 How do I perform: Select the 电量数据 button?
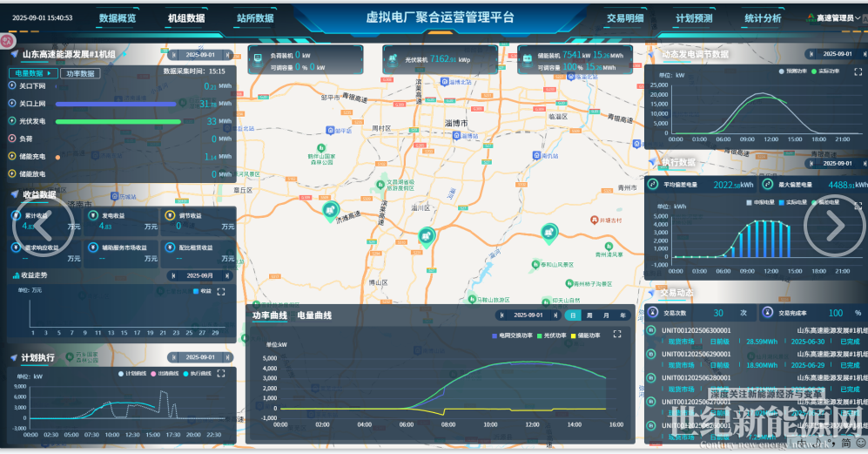[x=32, y=74]
